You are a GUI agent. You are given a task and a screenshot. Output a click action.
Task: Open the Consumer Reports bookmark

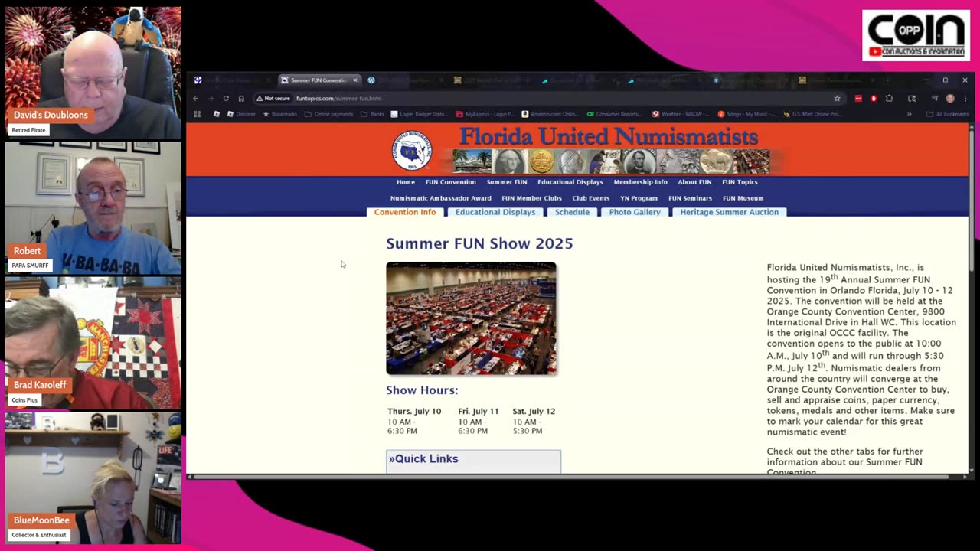click(615, 114)
